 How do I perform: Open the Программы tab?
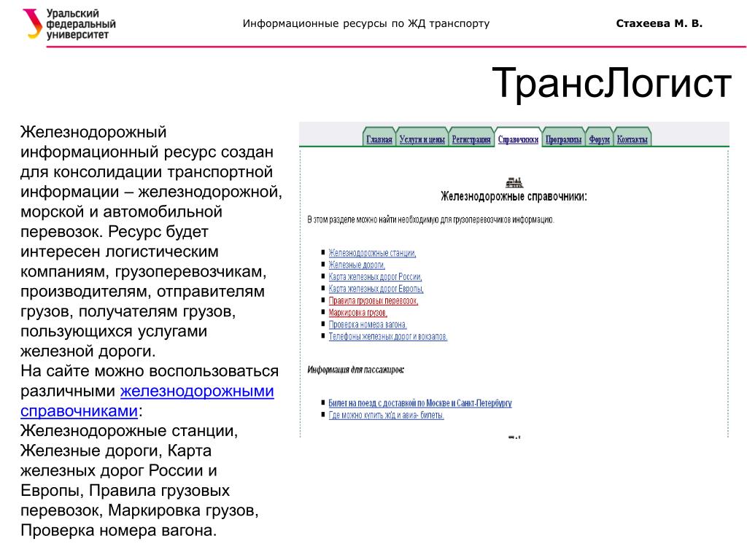564,139
